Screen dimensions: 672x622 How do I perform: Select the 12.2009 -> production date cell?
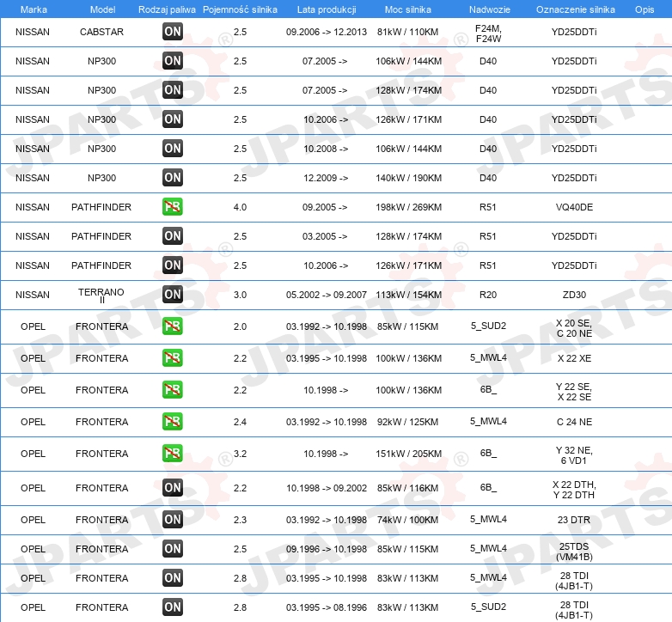coord(326,178)
